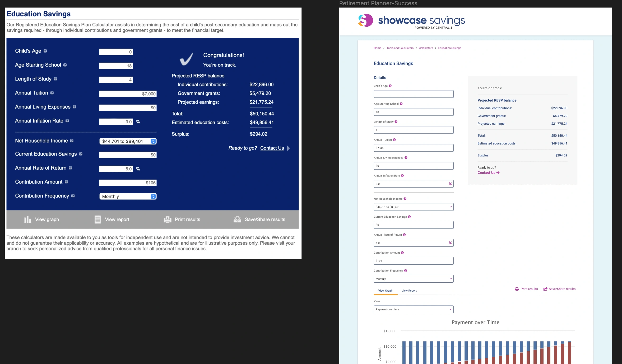Click Contribution Amount $106 field in blue calculator
Image resolution: width=622 pixels, height=364 pixels.
pos(128,183)
